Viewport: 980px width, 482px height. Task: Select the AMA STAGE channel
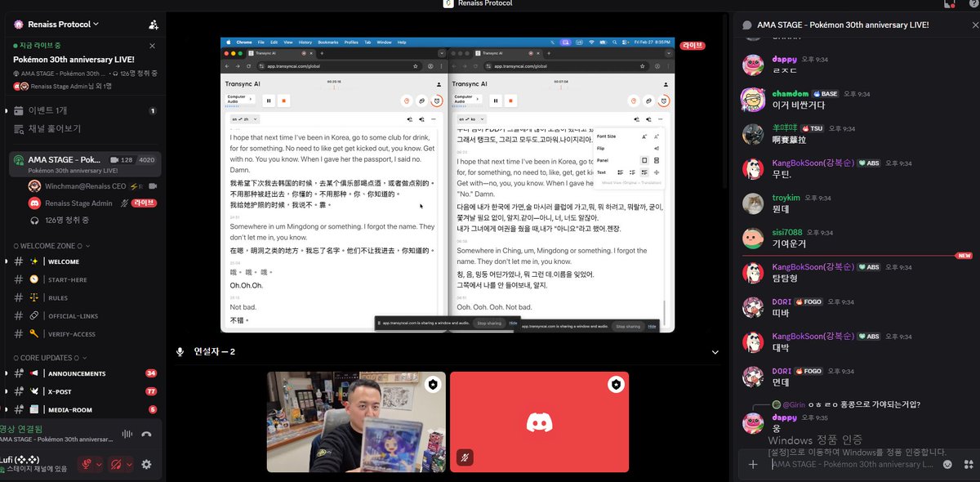tap(85, 164)
